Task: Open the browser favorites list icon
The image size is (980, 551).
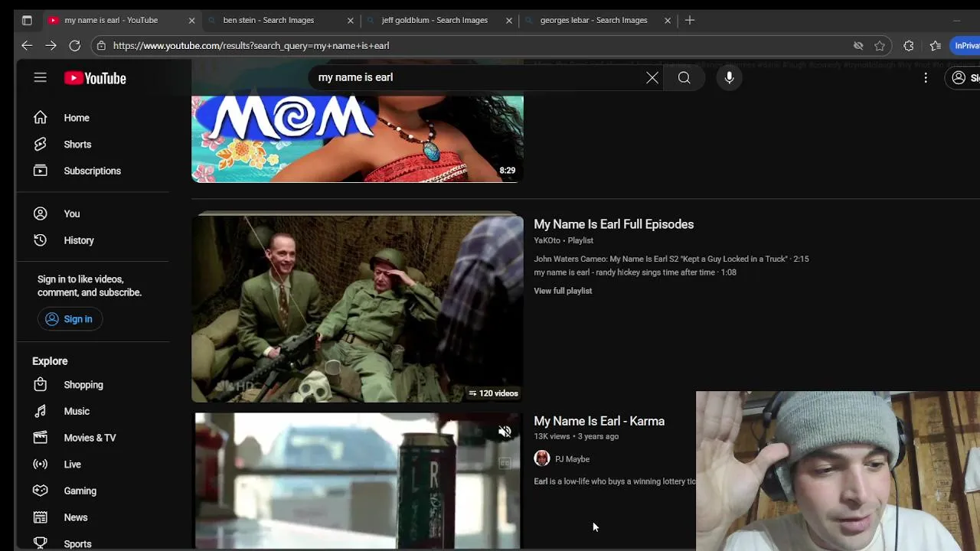Action: point(935,46)
